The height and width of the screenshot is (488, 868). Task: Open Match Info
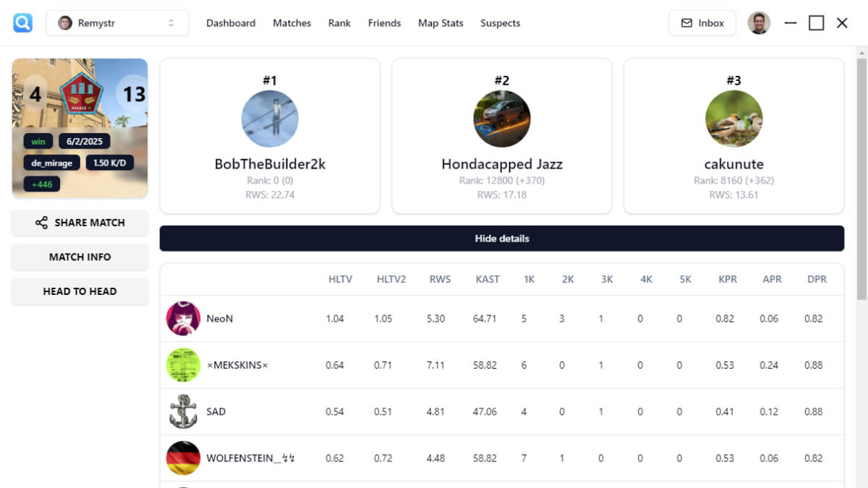coord(80,257)
